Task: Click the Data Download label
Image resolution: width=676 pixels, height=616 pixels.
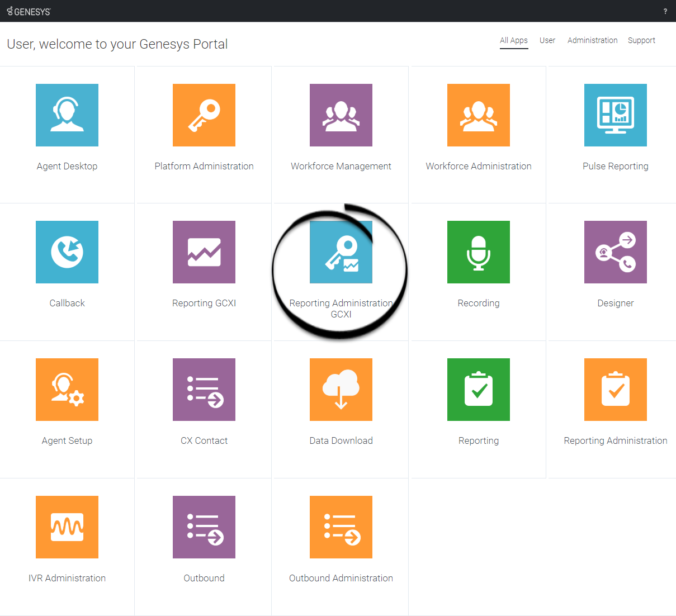Action: (341, 440)
